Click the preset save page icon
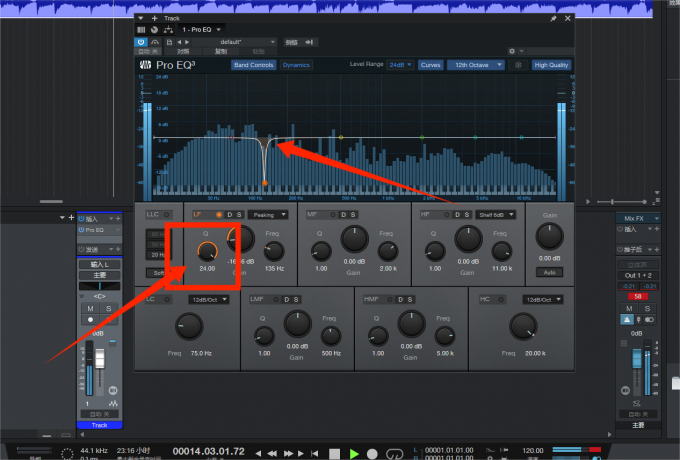The height and width of the screenshot is (460, 680). [169, 42]
